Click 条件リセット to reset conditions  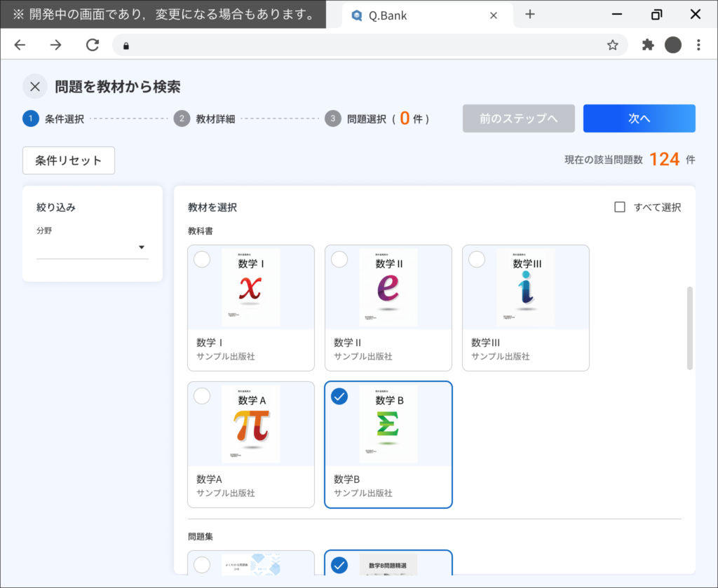[x=68, y=160]
